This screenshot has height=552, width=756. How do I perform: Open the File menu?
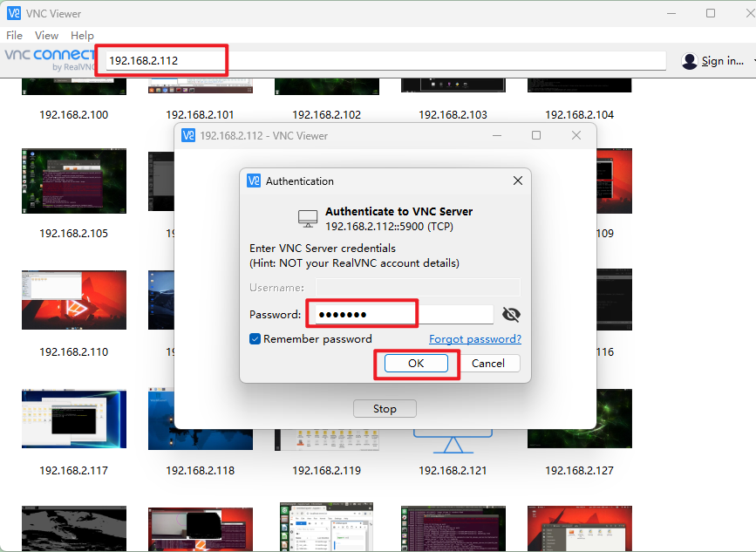click(14, 36)
